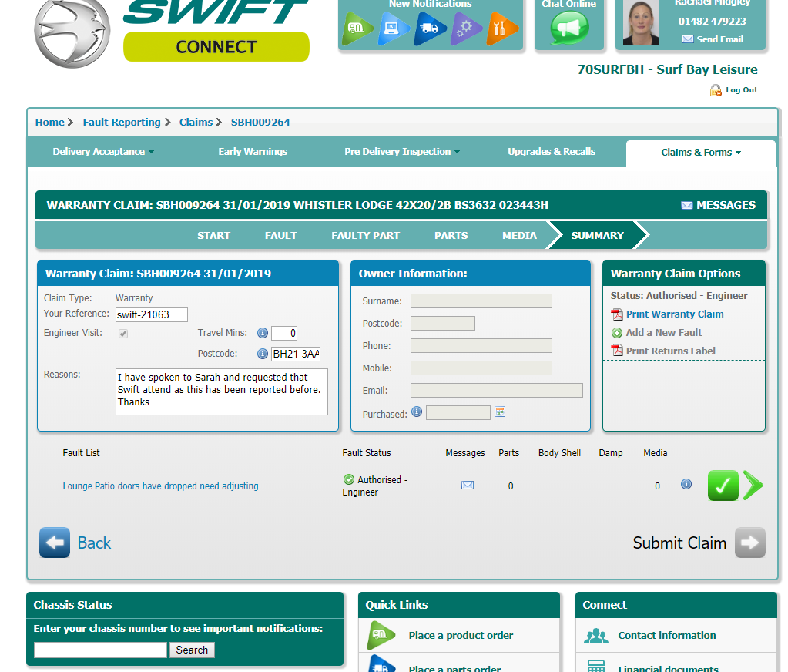Click Purchased info icon
Viewport: 788px width, 672px height.
[417, 412]
